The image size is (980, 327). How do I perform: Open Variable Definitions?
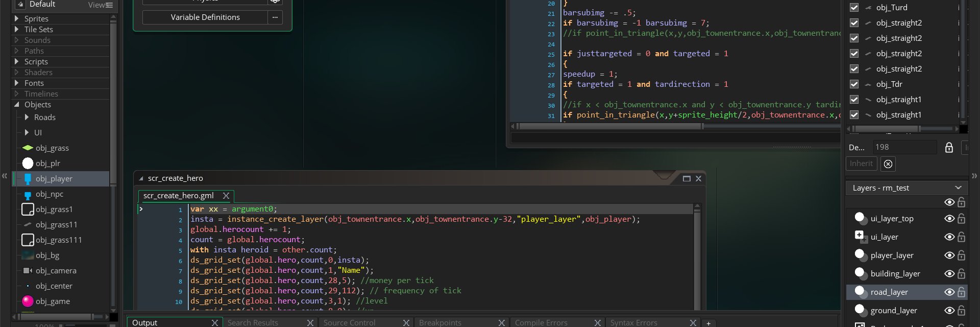coord(205,17)
